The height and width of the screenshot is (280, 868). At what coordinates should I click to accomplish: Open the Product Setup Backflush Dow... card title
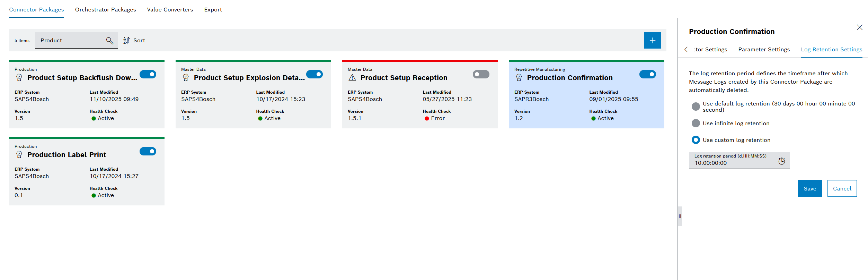point(82,78)
